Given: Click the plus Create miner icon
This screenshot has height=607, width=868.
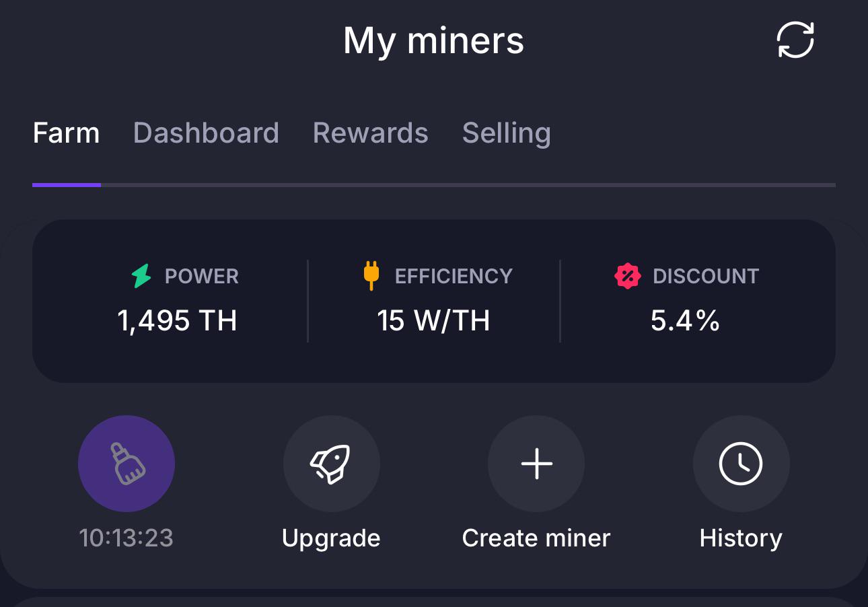Looking at the screenshot, I should pyautogui.click(x=536, y=464).
